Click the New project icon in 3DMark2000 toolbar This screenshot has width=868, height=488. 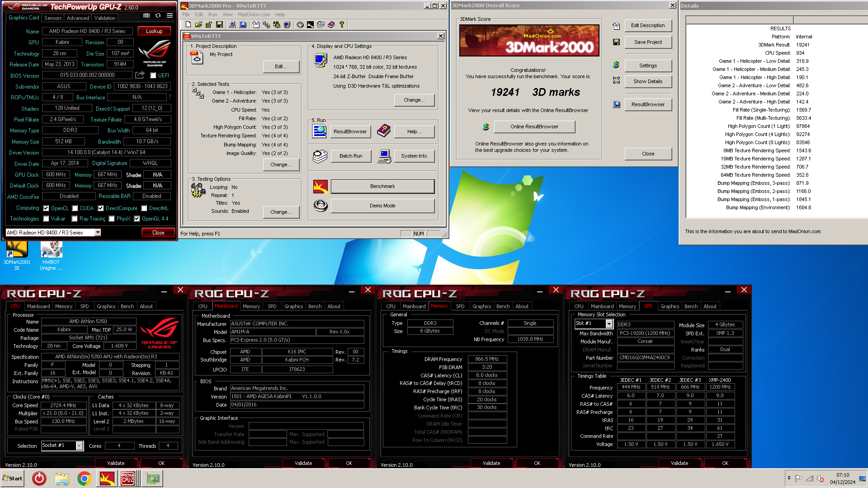pos(188,24)
